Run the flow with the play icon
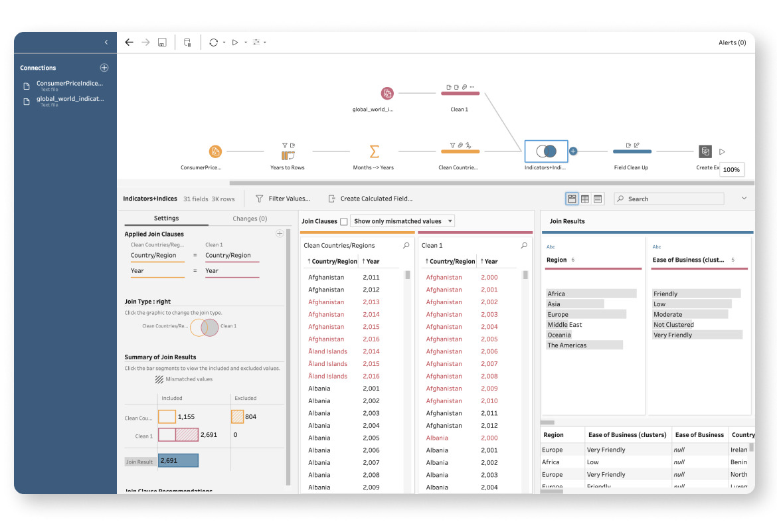This screenshot has width=777, height=532. pyautogui.click(x=235, y=42)
